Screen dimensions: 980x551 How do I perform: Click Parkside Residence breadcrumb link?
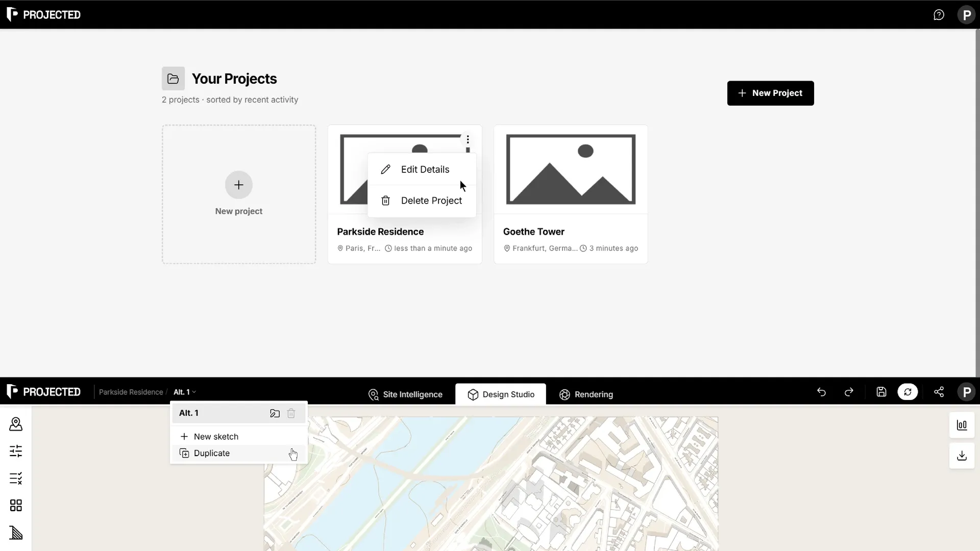[x=131, y=392]
